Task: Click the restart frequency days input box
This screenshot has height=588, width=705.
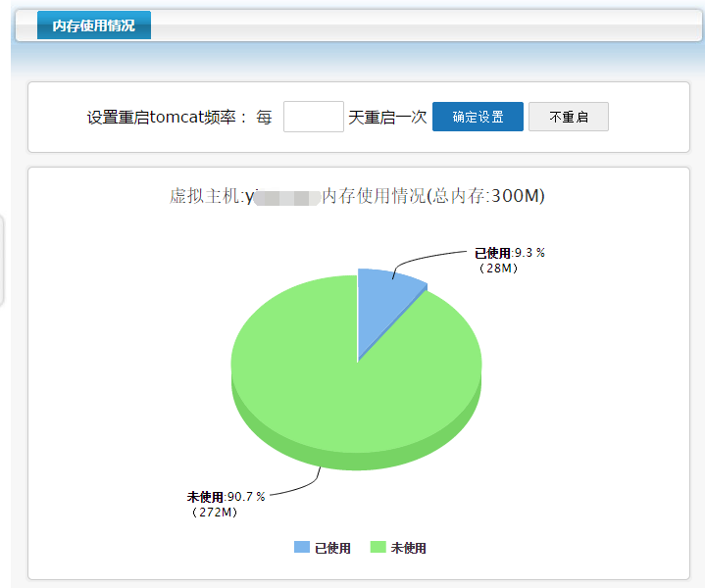Action: point(313,117)
